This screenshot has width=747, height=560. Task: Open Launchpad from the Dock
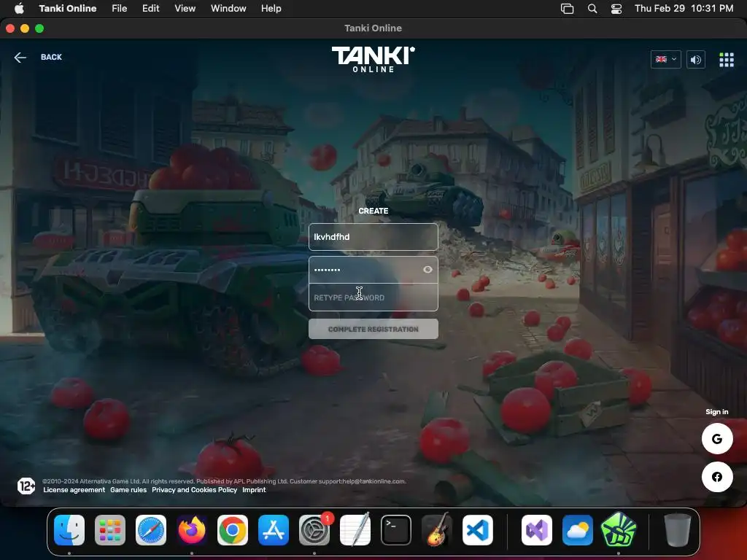click(x=110, y=530)
